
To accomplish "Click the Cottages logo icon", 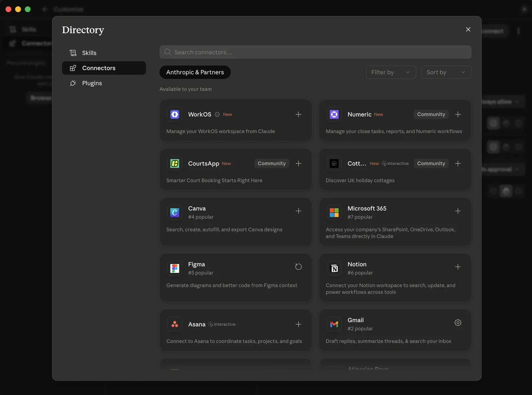I will [334, 163].
